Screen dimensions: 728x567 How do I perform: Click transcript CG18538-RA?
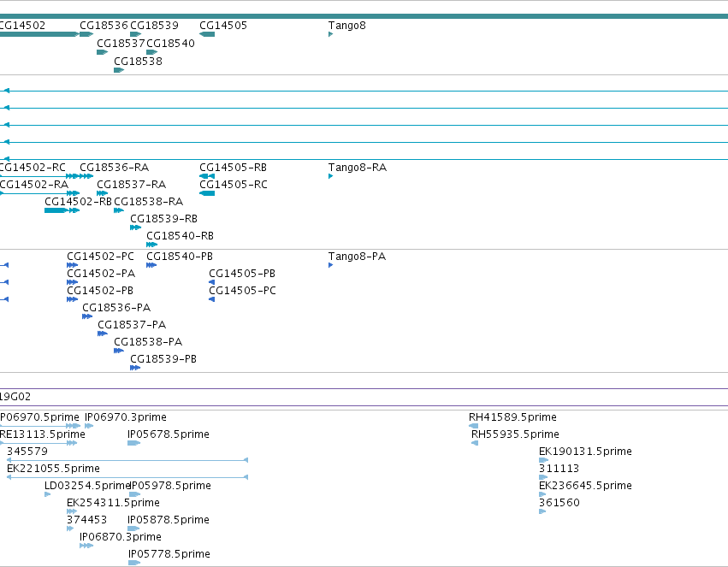149,202
